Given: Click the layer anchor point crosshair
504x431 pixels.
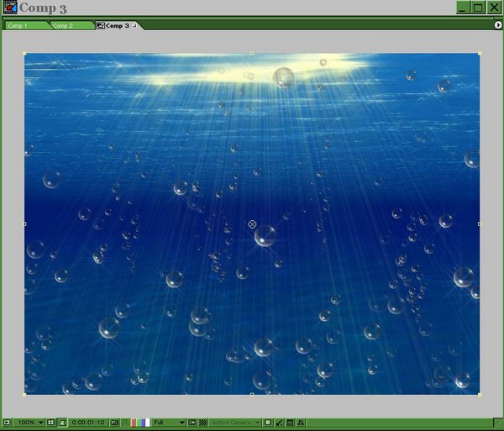Looking at the screenshot, I should pyautogui.click(x=252, y=224).
